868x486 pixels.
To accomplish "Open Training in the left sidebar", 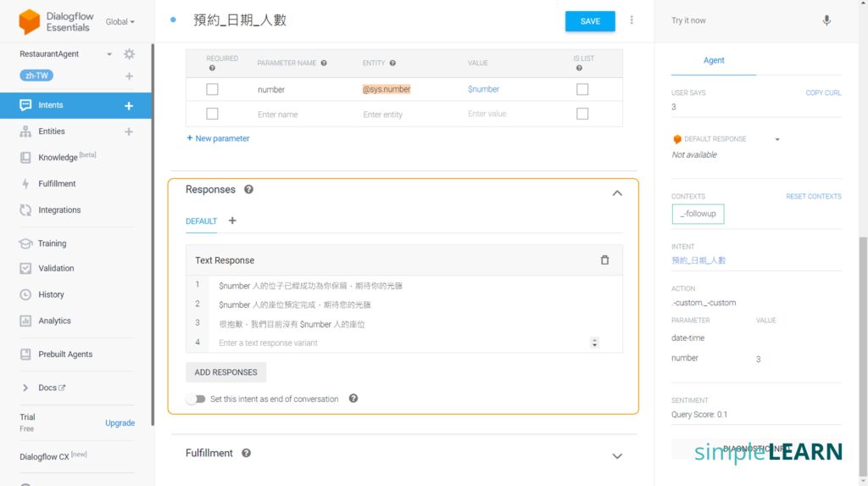I will point(52,243).
